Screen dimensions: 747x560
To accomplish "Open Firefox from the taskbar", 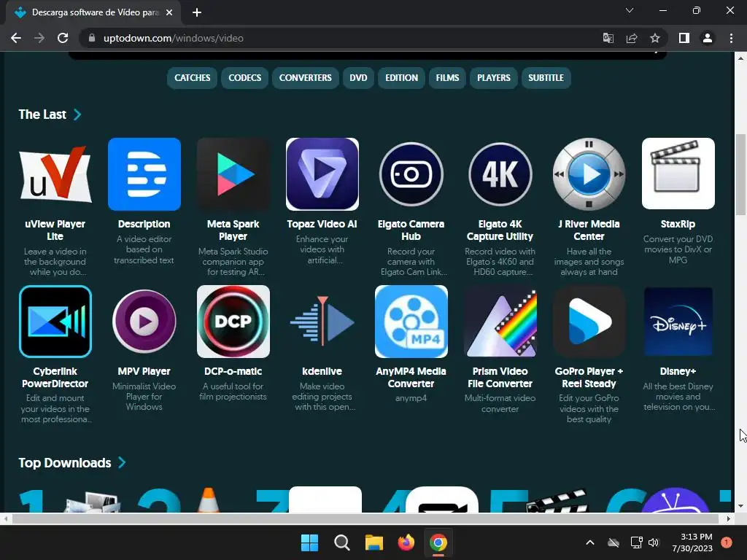I will (406, 542).
